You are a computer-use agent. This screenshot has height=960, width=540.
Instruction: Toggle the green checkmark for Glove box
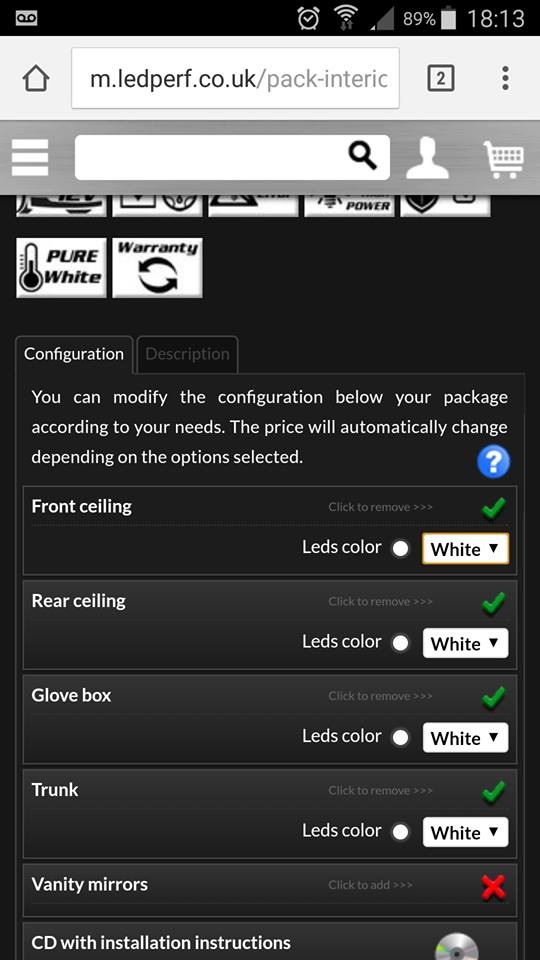pyautogui.click(x=493, y=697)
